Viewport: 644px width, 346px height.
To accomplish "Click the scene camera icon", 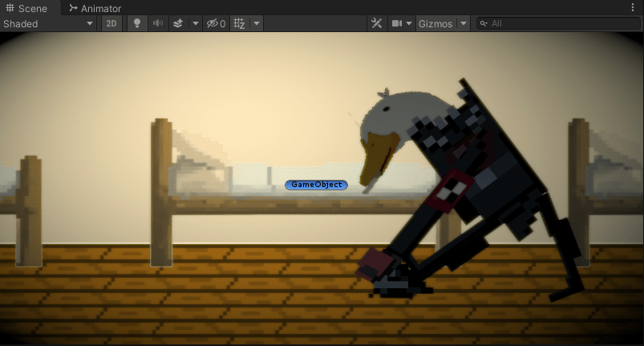I will click(x=397, y=23).
